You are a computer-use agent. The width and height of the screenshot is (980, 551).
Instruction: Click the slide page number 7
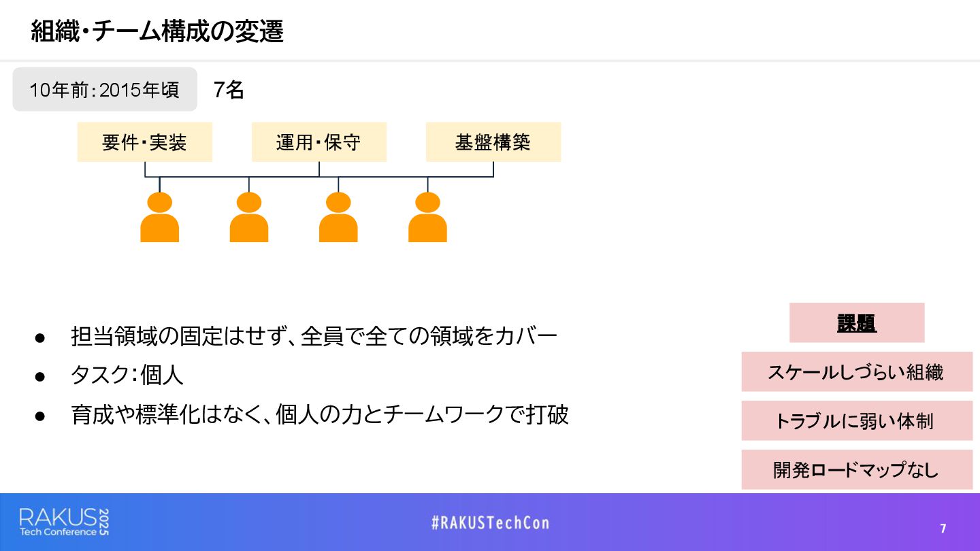[943, 529]
